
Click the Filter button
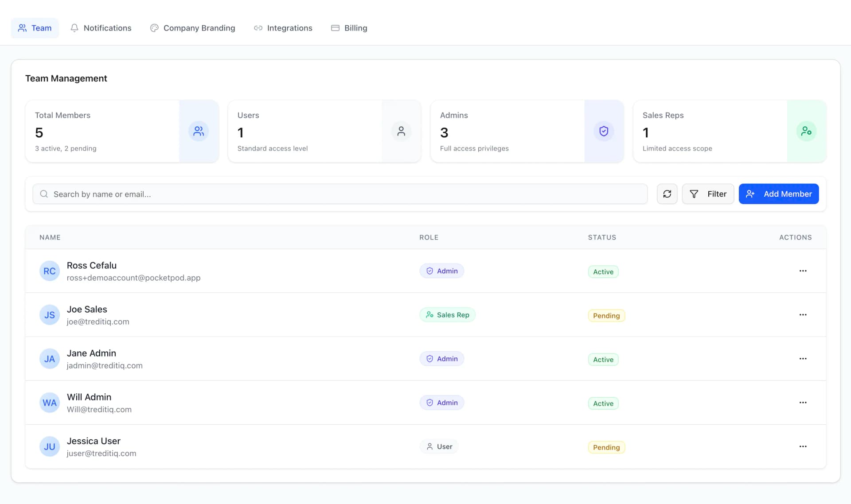[x=708, y=194]
